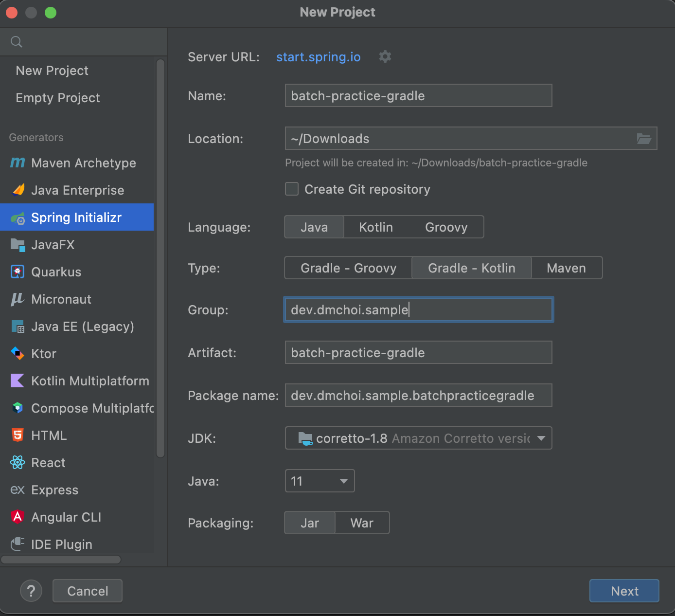The width and height of the screenshot is (675, 616).
Task: Click the Cancel button
Action: [88, 591]
